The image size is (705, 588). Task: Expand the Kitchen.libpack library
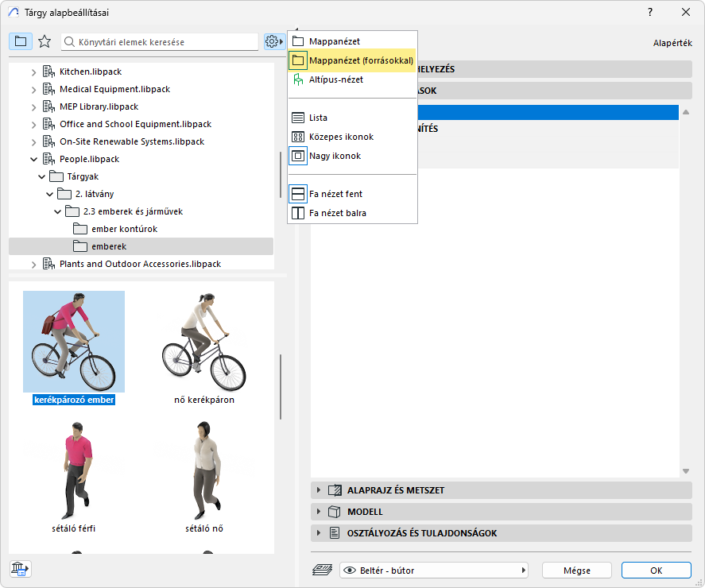tap(33, 72)
